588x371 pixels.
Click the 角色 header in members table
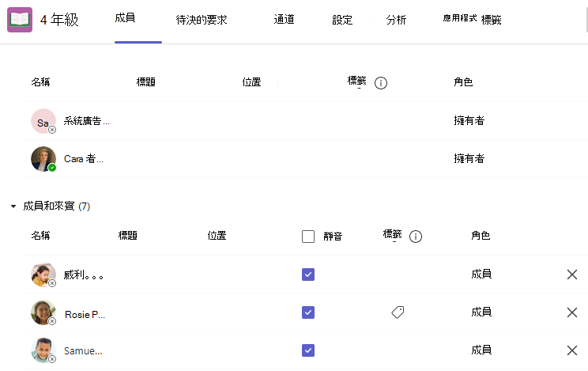481,236
